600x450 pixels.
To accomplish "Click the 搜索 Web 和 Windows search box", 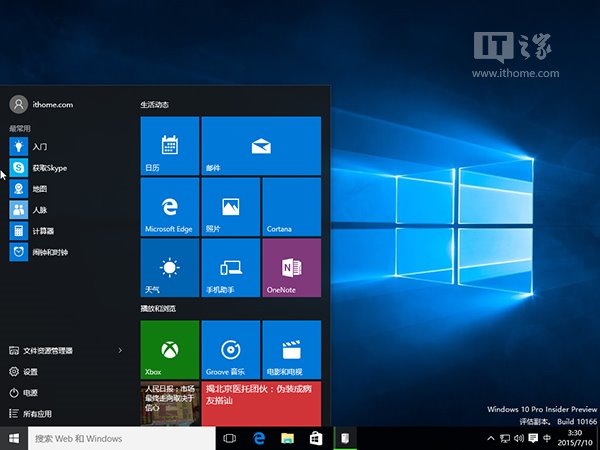I will pos(122,439).
